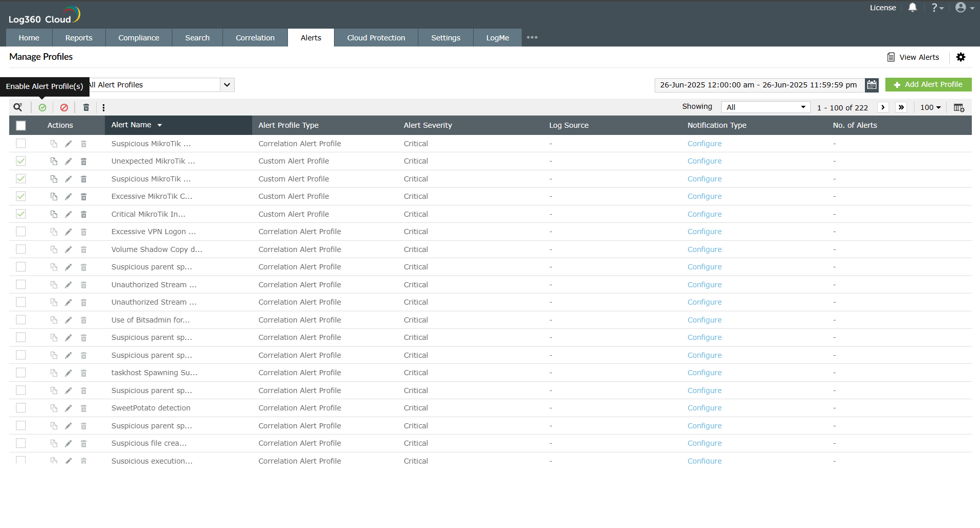The image size is (980, 528).
Task: Open the user account avatar menu
Action: pos(965,8)
